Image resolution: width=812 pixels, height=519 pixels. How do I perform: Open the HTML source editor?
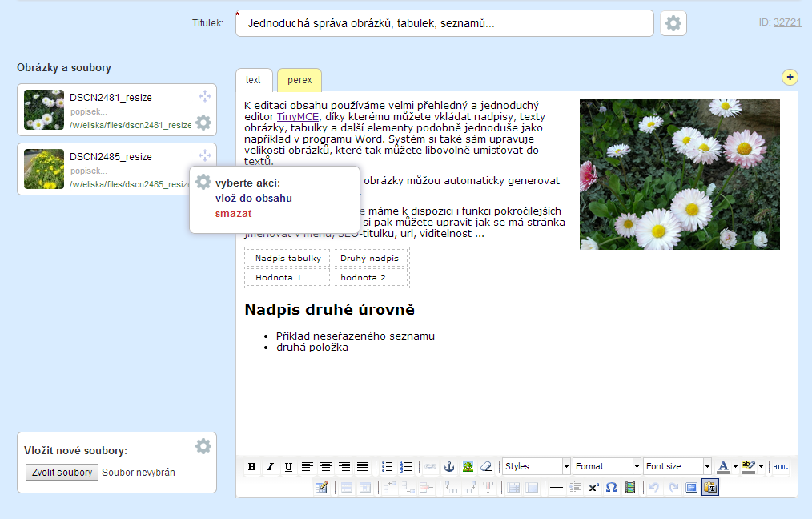(x=780, y=466)
